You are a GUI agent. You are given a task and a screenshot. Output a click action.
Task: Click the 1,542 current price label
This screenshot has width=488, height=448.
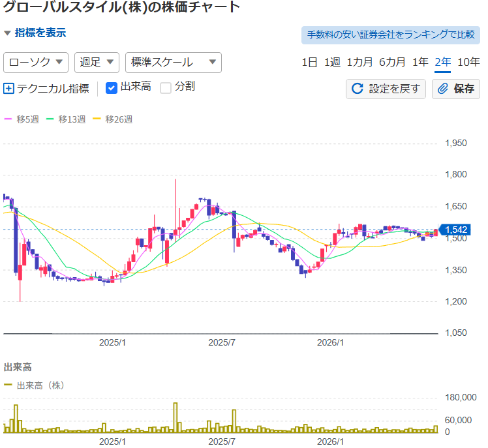[454, 230]
